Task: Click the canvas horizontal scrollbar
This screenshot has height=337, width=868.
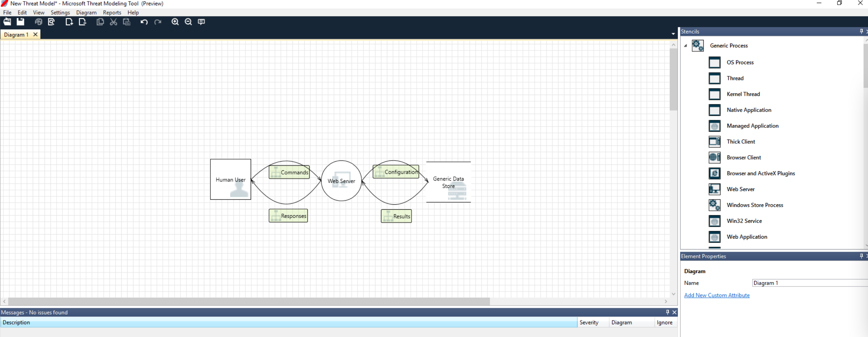Action: tap(249, 301)
